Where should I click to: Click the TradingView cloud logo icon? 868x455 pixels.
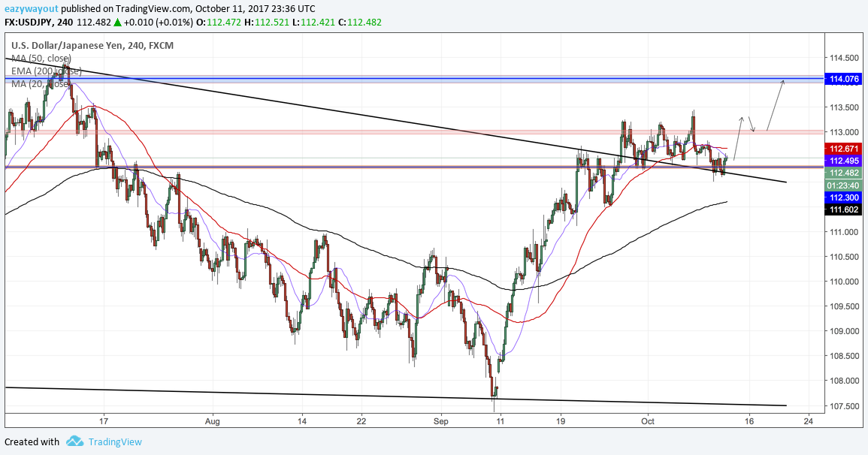coord(74,441)
